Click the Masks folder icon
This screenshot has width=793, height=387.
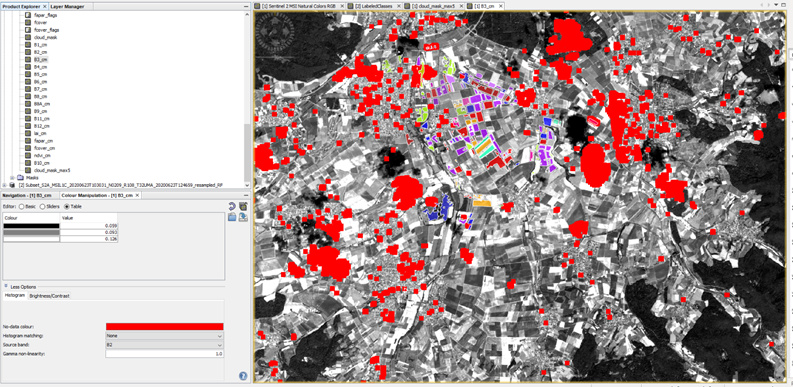click(21, 178)
